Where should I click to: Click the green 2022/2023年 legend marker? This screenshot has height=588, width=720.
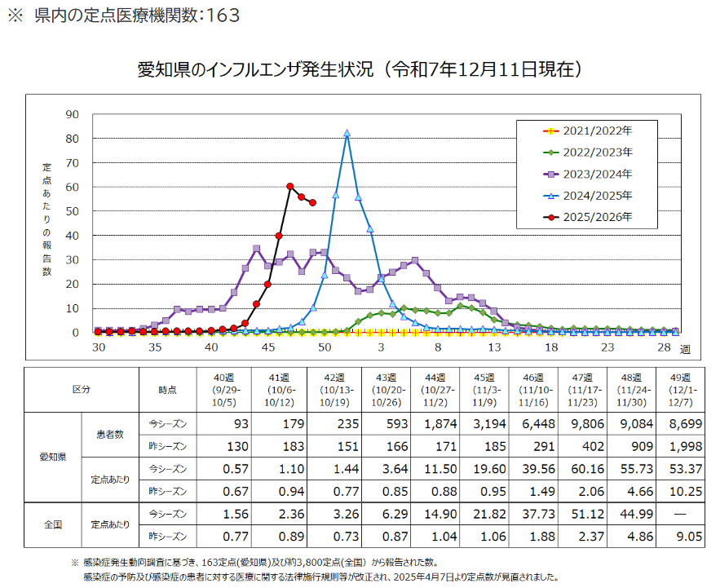click(551, 153)
